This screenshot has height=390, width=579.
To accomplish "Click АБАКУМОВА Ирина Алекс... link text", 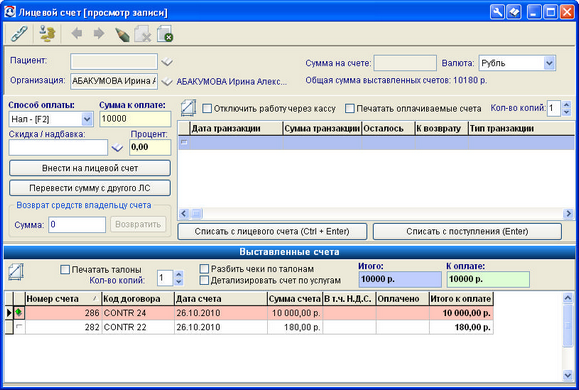I will [x=232, y=82].
